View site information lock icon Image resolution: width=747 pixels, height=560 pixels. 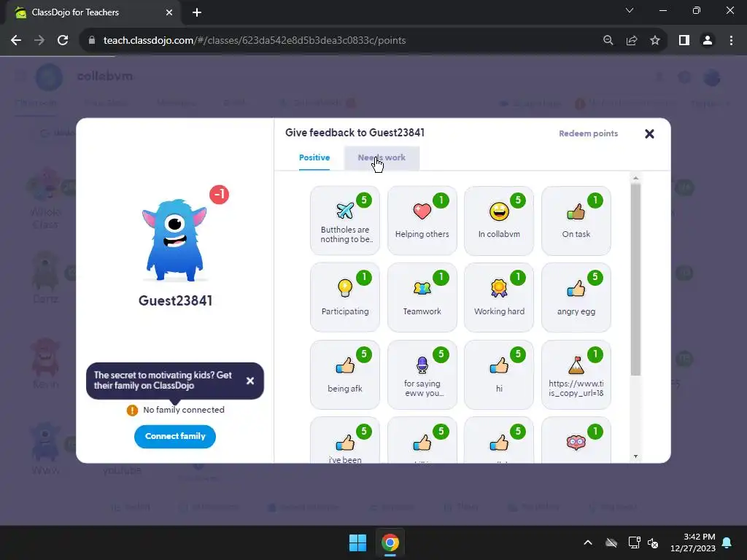(x=92, y=41)
